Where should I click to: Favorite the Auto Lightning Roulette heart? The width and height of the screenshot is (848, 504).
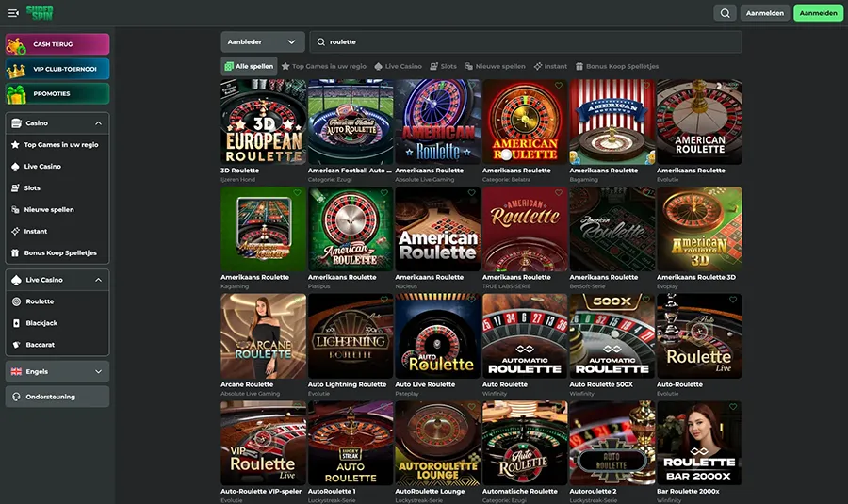coord(384,300)
